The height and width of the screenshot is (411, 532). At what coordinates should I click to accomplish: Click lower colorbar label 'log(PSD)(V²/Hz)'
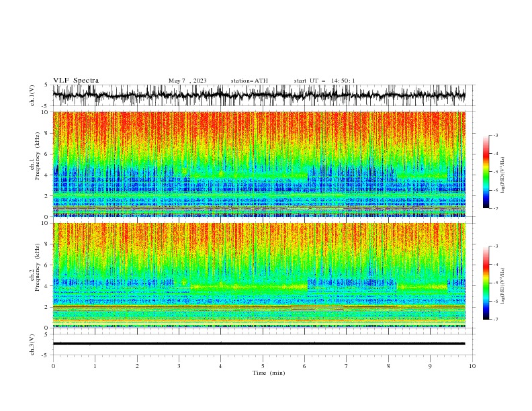click(x=502, y=286)
